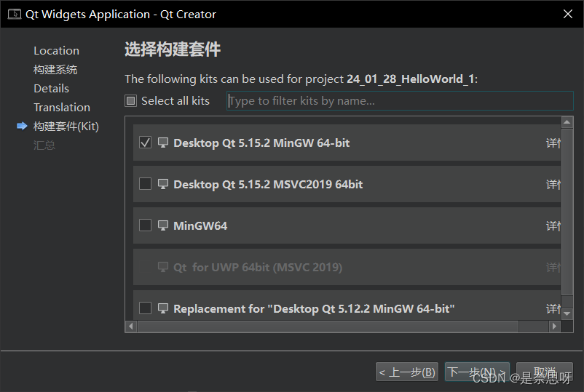The image size is (584, 392).
Task: Expand details of Qt for UWP kit
Action: tap(553, 267)
